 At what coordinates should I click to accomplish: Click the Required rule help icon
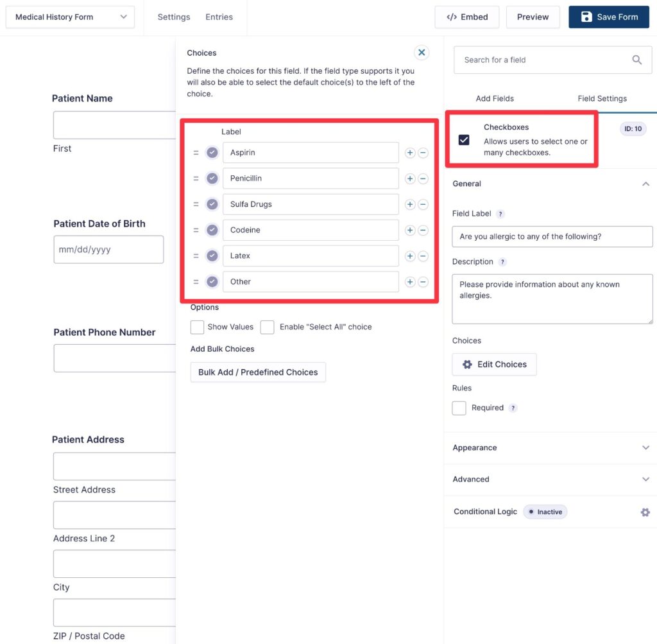tap(512, 408)
